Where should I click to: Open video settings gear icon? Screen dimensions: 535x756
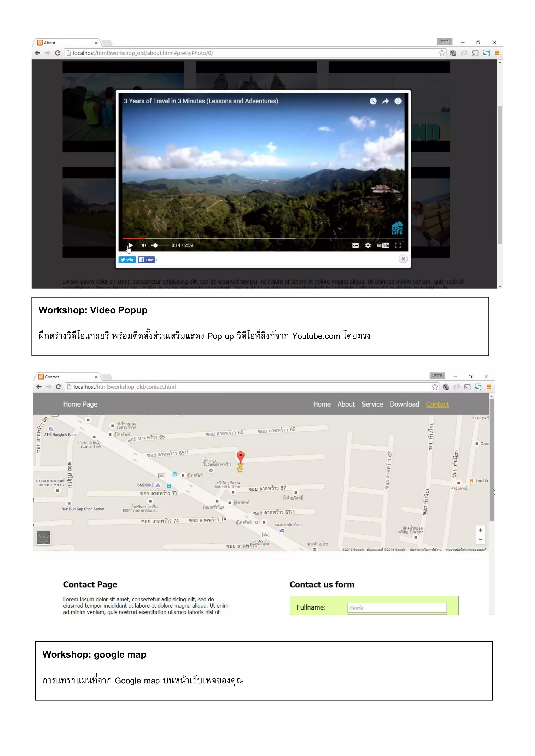pyautogui.click(x=368, y=245)
